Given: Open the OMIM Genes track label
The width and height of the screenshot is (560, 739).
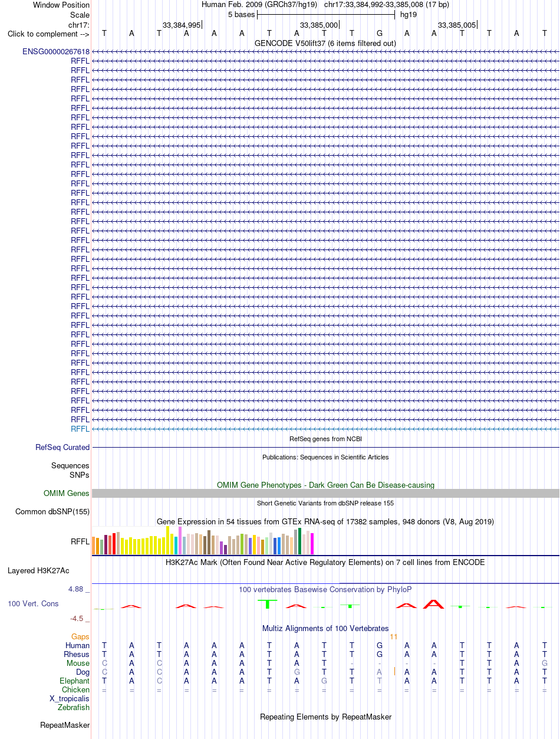Looking at the screenshot, I should 67,494.
